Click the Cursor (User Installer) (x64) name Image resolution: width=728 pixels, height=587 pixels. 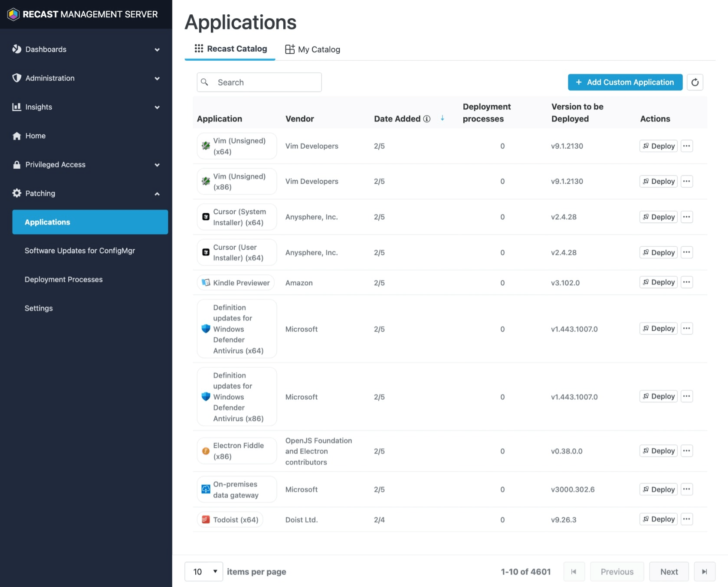pos(238,252)
